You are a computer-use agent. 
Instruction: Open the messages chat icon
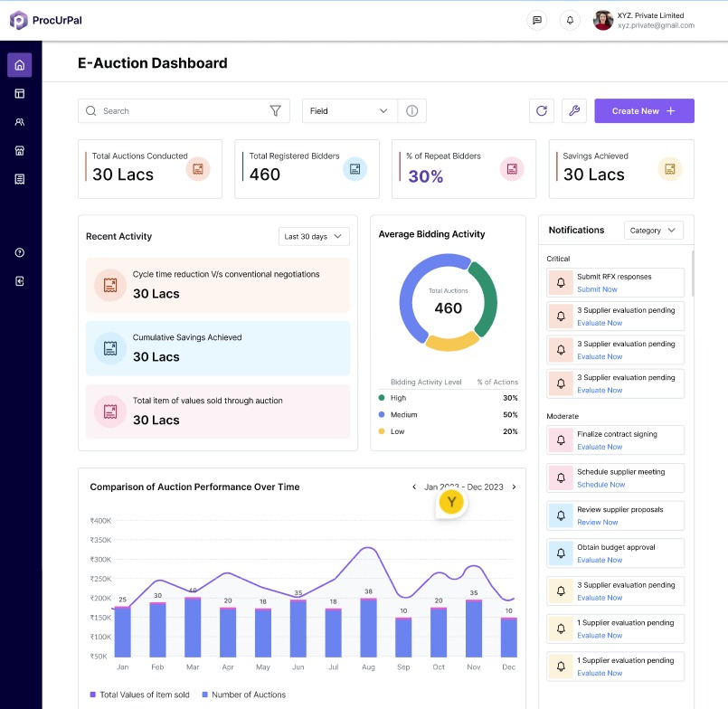[x=537, y=20]
